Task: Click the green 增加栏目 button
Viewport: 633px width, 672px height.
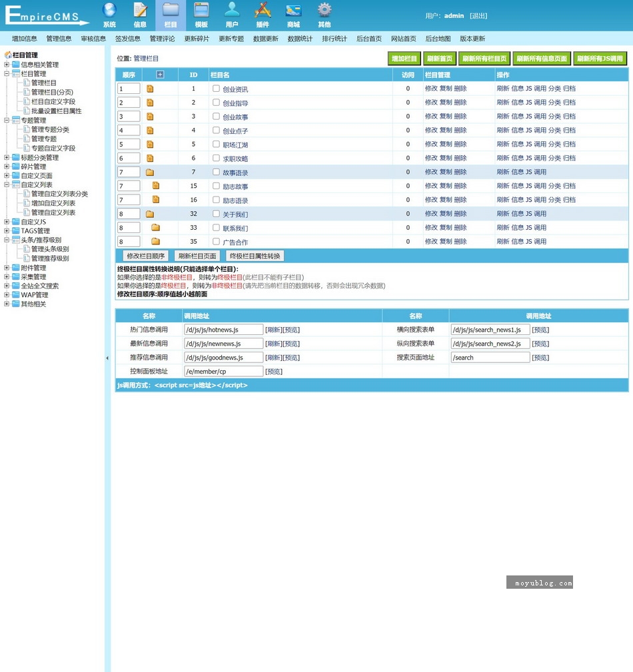Action: click(x=404, y=59)
